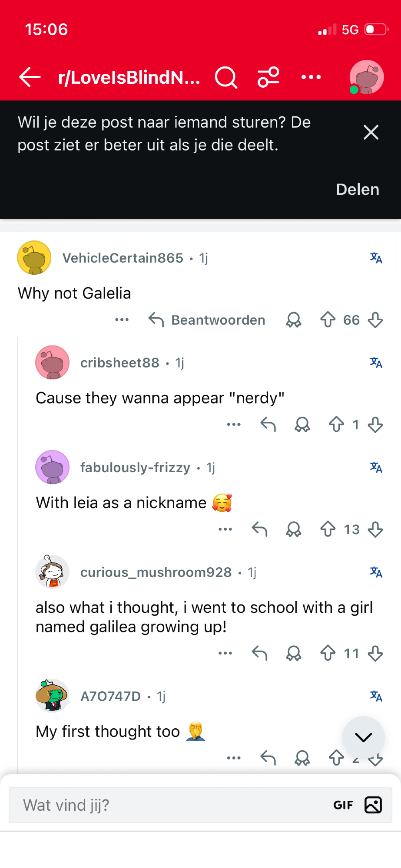Tap the back arrow in header
This screenshot has height=868, width=401.
30,77
